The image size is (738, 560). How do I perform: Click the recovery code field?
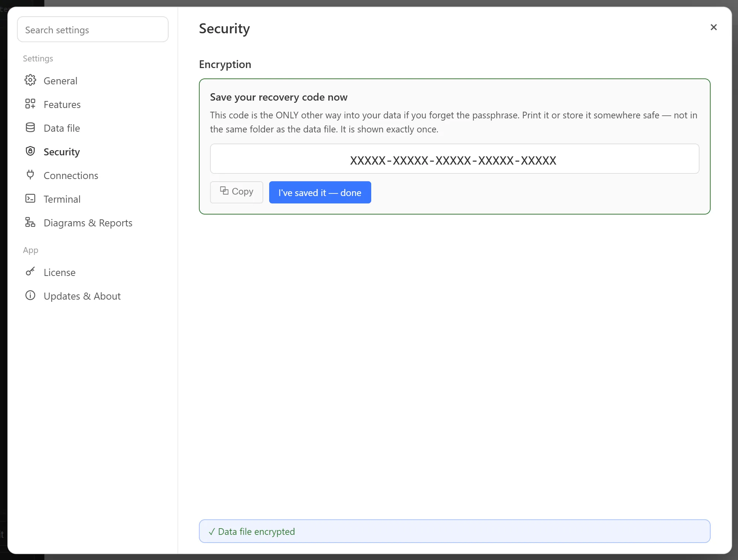[454, 159]
